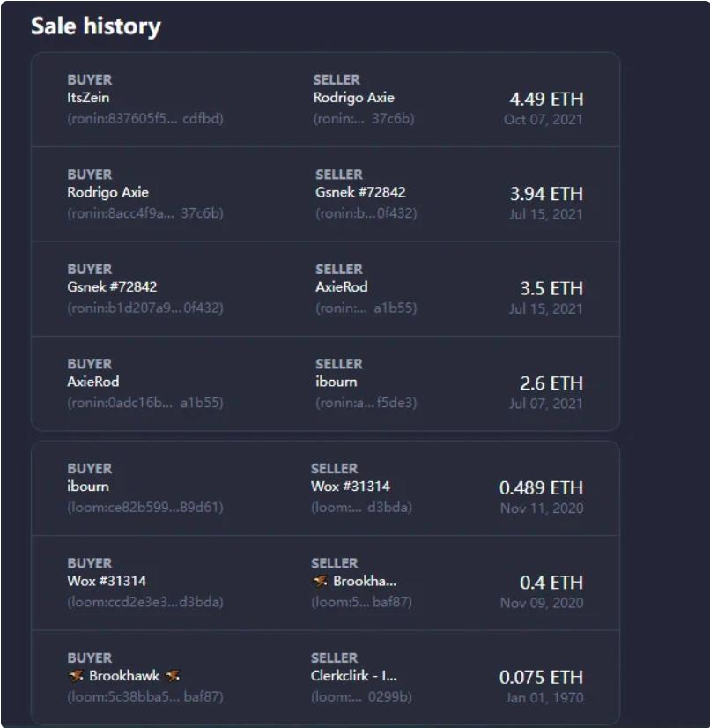Click the left hawk icon by Brookhawk buyer
The height and width of the screenshot is (728, 710).
(76, 675)
